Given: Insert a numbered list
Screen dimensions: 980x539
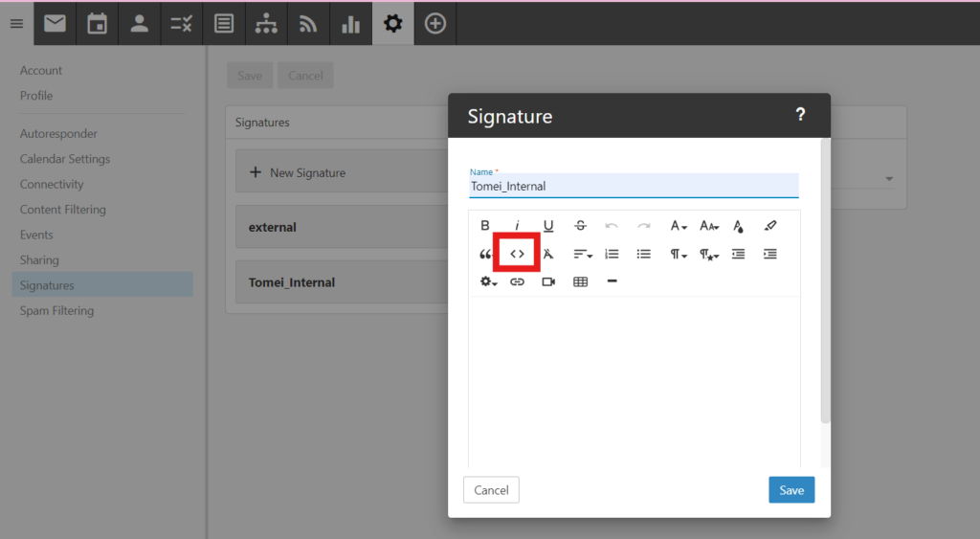Looking at the screenshot, I should tap(612, 254).
